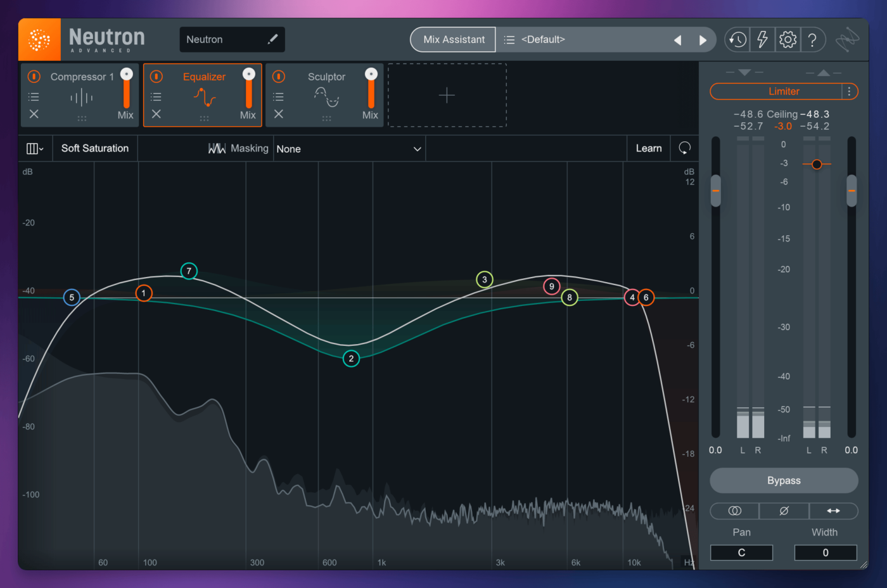Click the output gain fader handle
Viewport: 887px width, 588px height.
pos(852,190)
